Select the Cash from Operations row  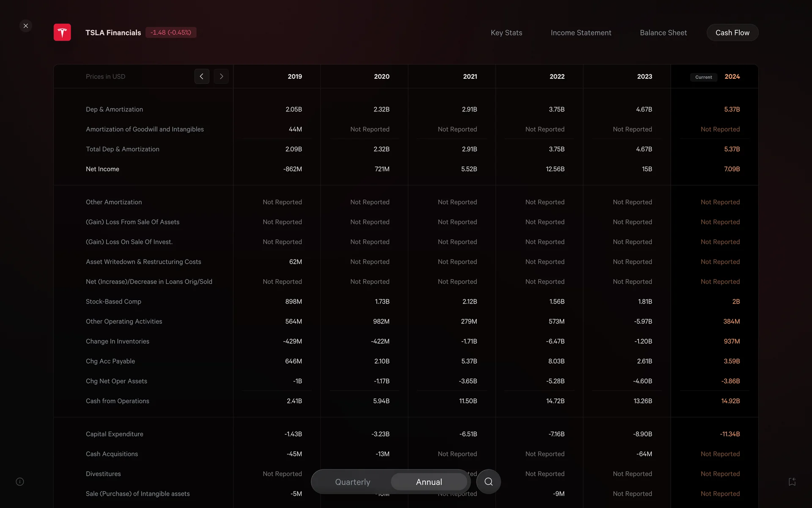point(118,401)
